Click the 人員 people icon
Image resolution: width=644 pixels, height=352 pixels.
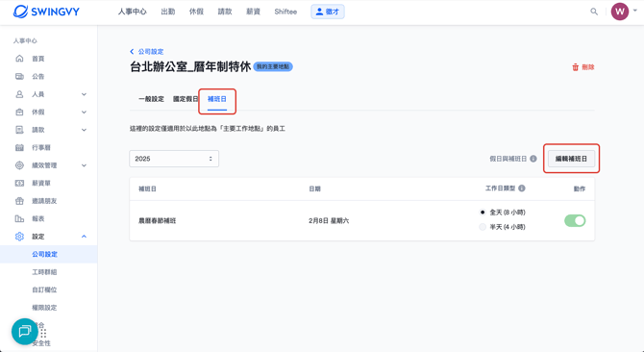pyautogui.click(x=19, y=94)
